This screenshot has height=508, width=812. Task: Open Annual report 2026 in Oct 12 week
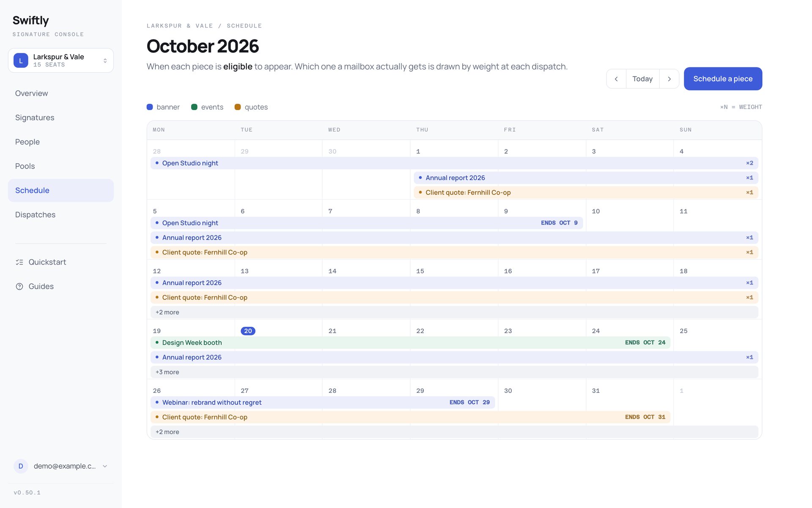[454, 283]
